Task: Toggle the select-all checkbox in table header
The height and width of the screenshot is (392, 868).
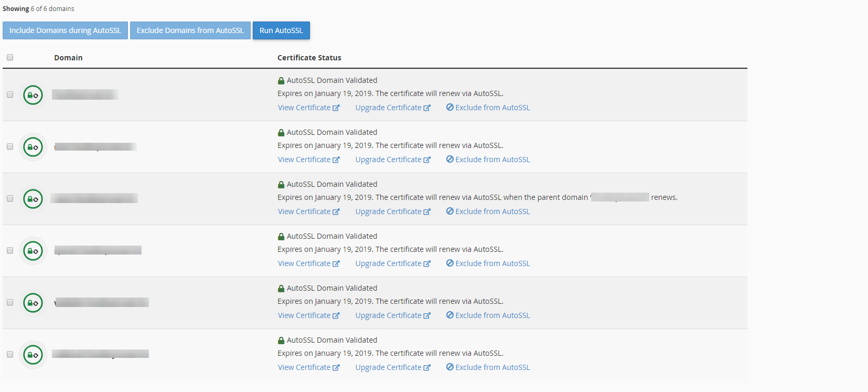Action: 10,57
